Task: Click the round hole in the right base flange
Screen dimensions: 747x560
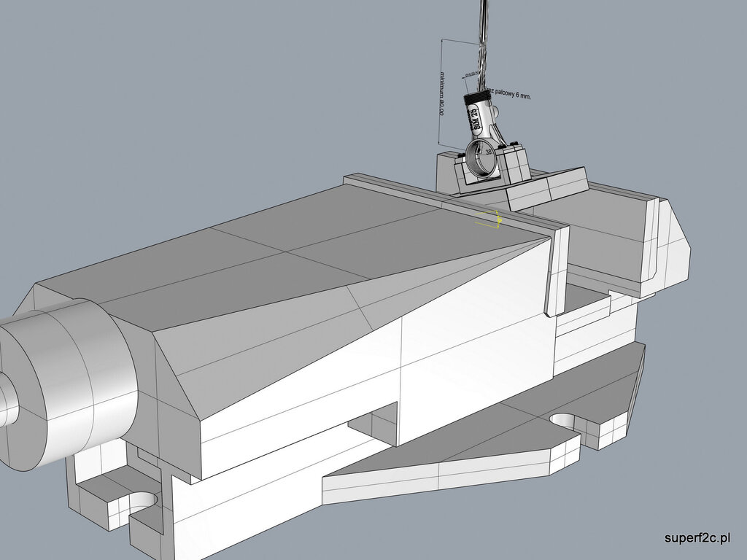Action: click(568, 421)
